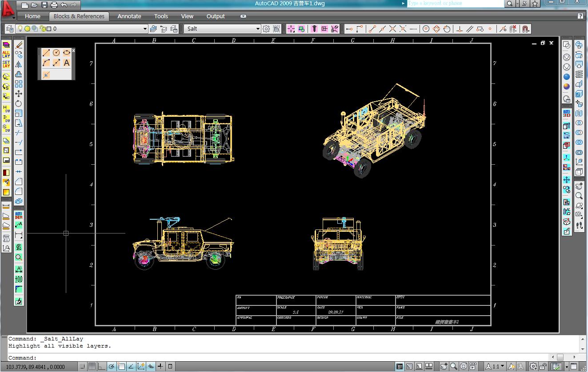The width and height of the screenshot is (588, 372).
Task: Click the keyword search input field
Action: (456, 4)
